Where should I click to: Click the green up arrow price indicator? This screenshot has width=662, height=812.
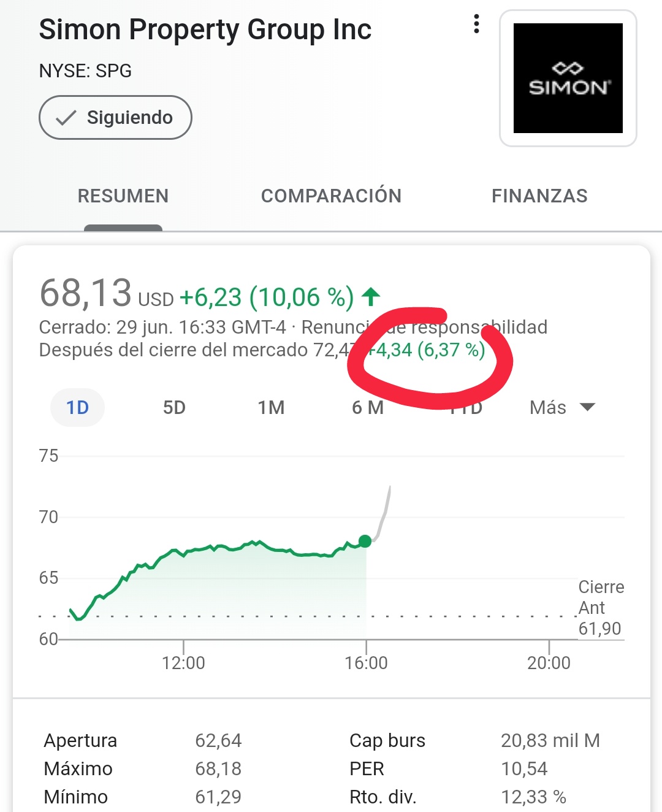pos(370,297)
